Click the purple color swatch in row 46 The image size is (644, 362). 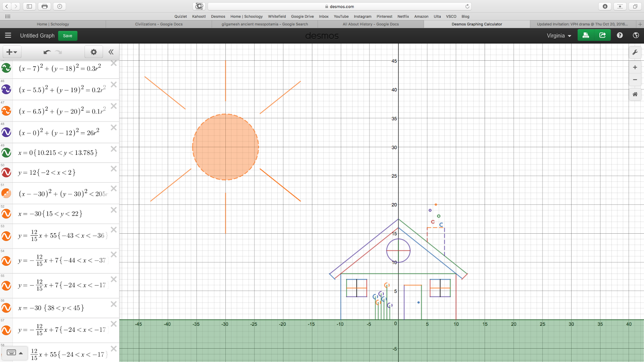click(x=6, y=89)
